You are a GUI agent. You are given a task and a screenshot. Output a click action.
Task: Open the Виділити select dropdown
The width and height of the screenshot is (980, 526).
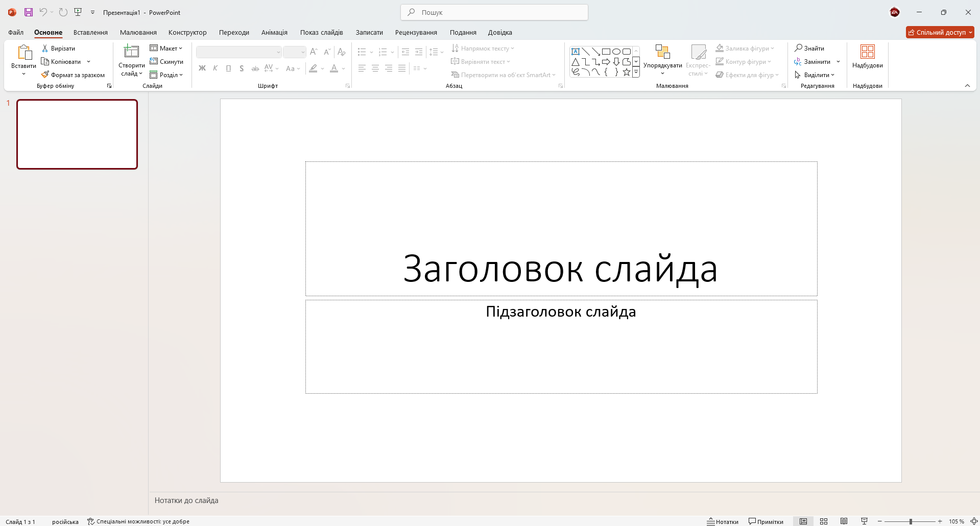pos(815,75)
